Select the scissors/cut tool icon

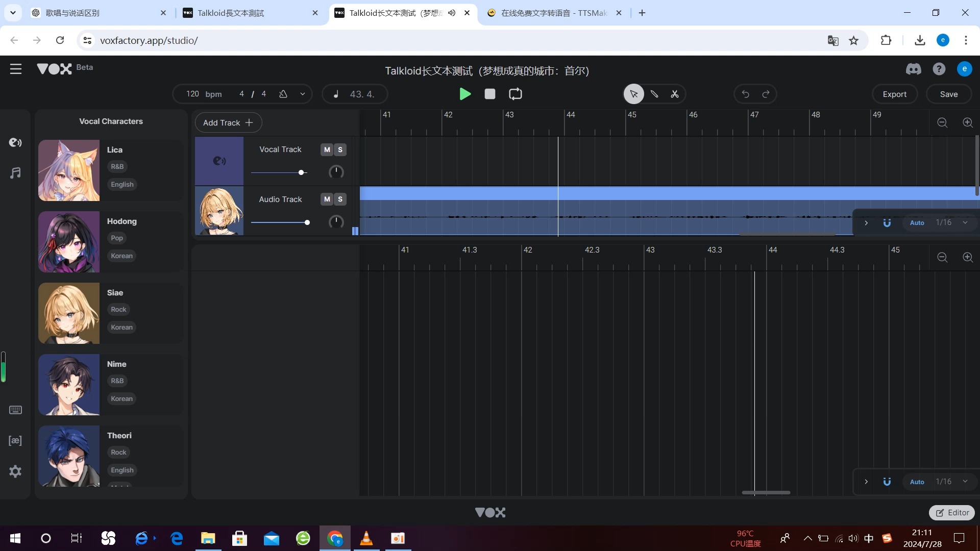675,94
